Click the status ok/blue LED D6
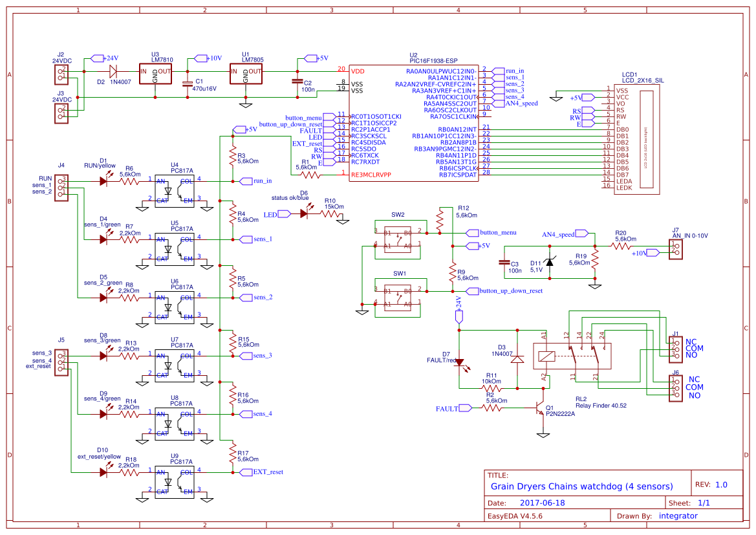The height and width of the screenshot is (535, 756). [x=303, y=212]
